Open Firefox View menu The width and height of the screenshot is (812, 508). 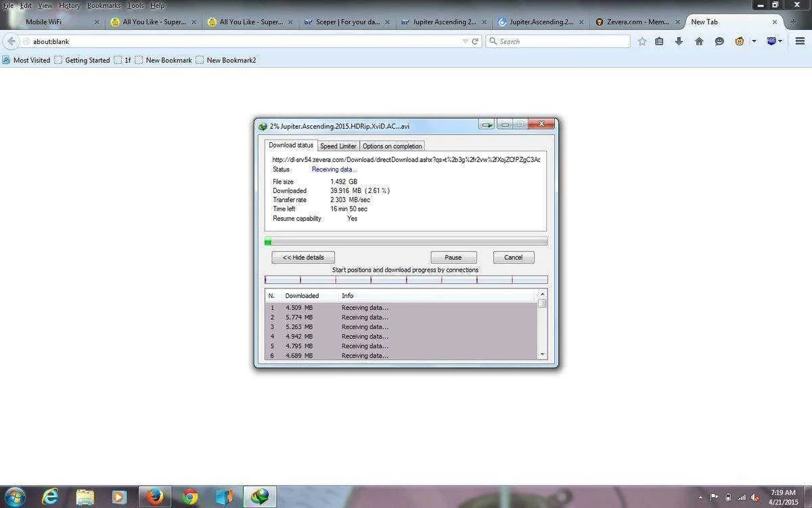[45, 5]
